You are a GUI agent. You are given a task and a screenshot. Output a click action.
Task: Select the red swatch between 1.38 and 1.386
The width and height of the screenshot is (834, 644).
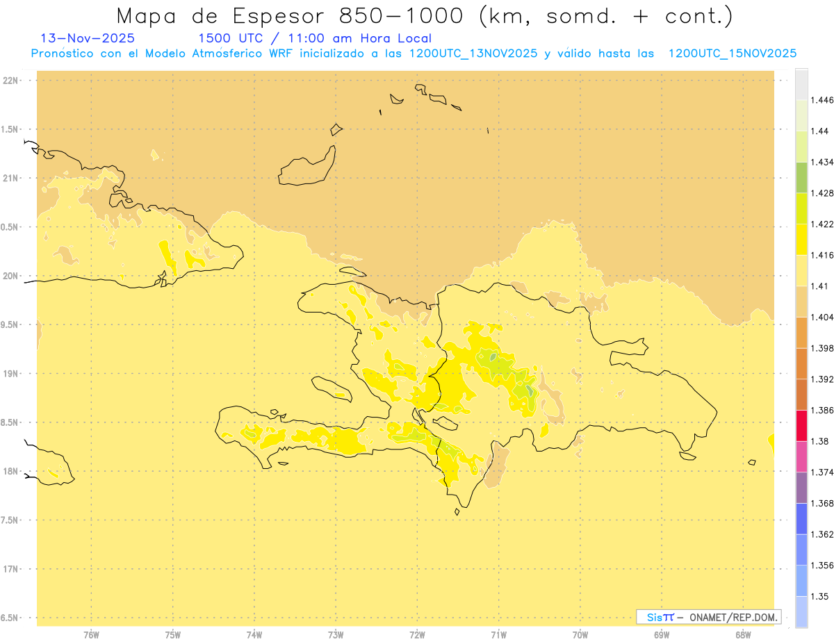(801, 425)
